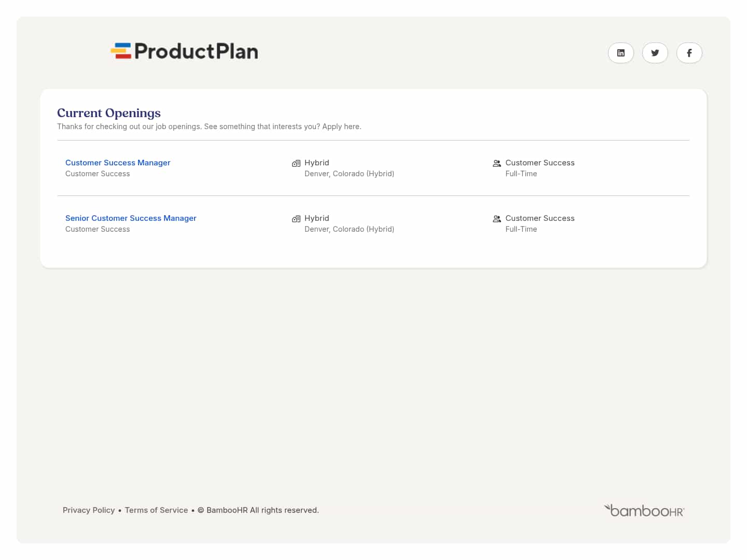The image size is (747, 560).
Task: Click the 'Thanks for checking out' intro text
Action: [x=209, y=127]
